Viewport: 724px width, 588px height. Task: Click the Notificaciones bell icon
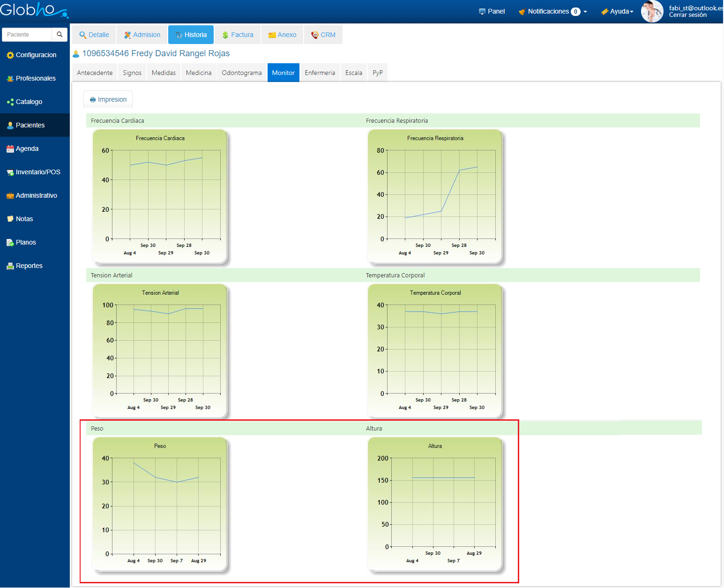pyautogui.click(x=522, y=12)
